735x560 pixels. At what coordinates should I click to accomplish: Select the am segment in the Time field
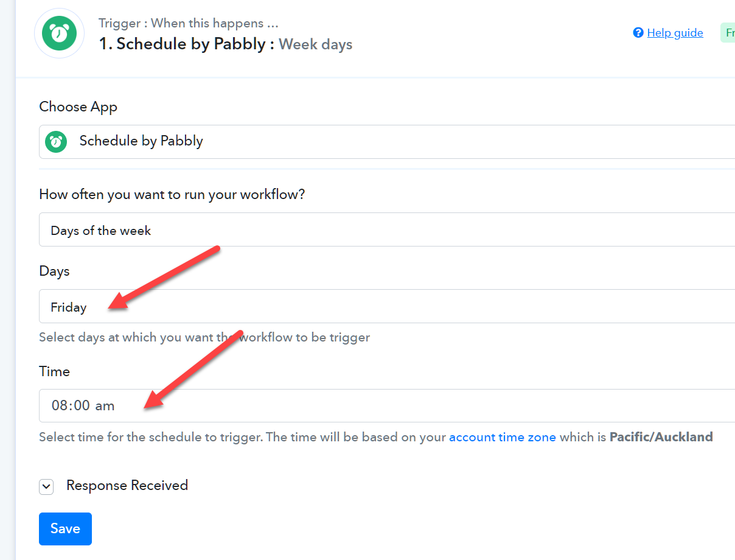pyautogui.click(x=105, y=406)
